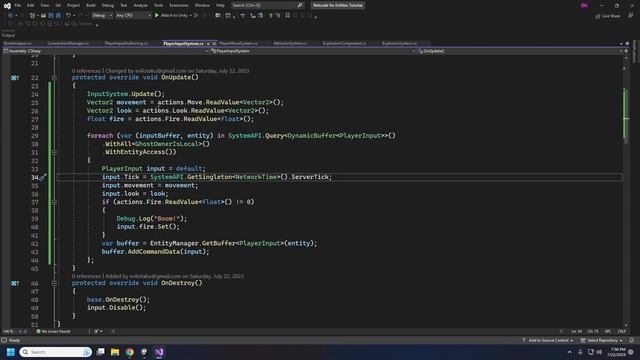
Task: Click the Ln 34 line indicator
Action: point(576,331)
